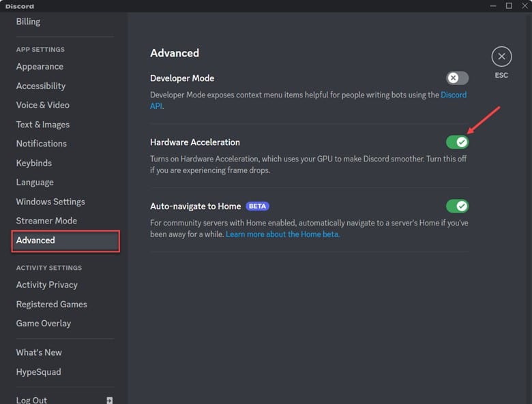Click Log Out in the sidebar
The image size is (532, 404).
31,400
